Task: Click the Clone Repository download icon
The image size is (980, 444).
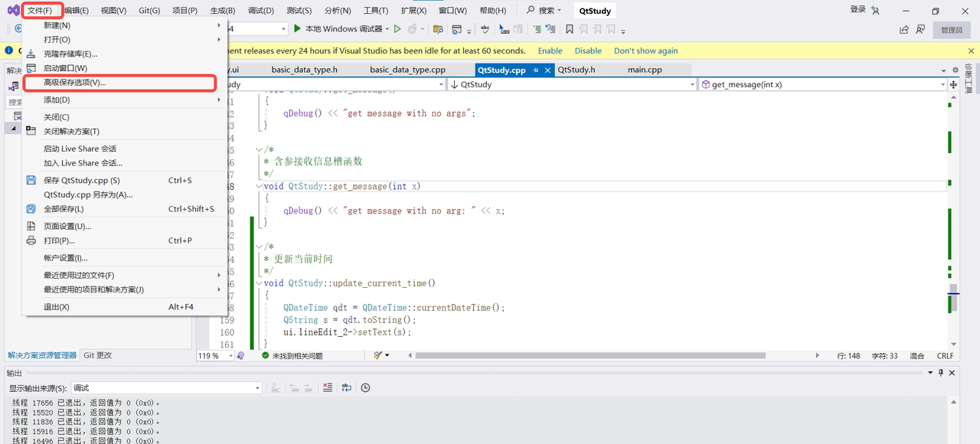Action: (x=31, y=54)
